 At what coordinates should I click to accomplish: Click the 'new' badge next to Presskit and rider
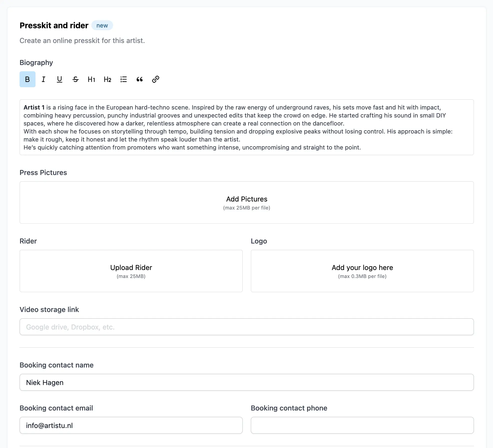pyautogui.click(x=102, y=25)
